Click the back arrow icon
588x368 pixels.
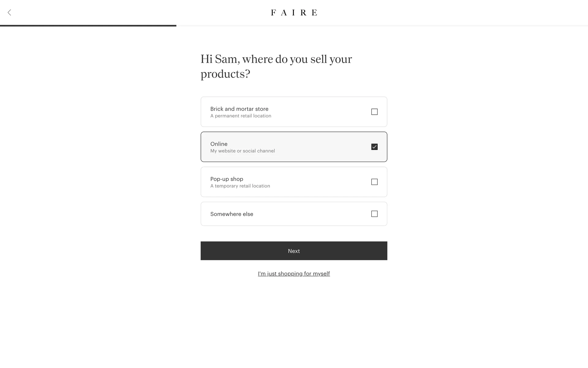pyautogui.click(x=9, y=13)
